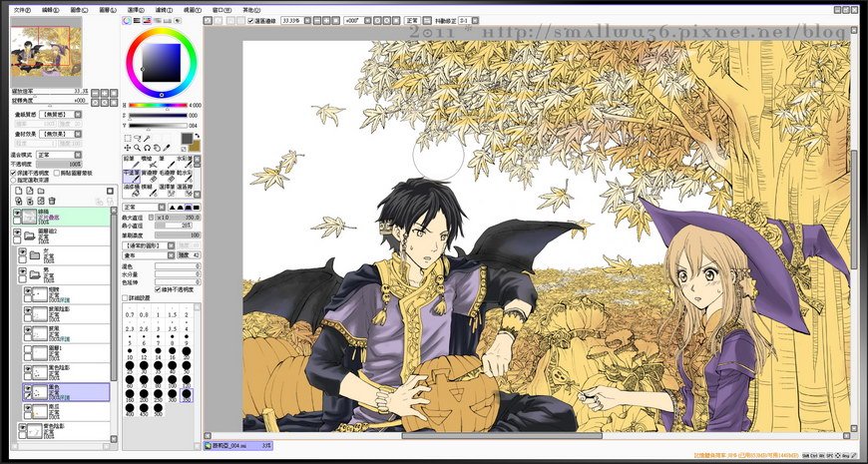Screen dimensions: 868x464
Task: Hide the 黑色 layer eye icon
Action: pos(27,389)
